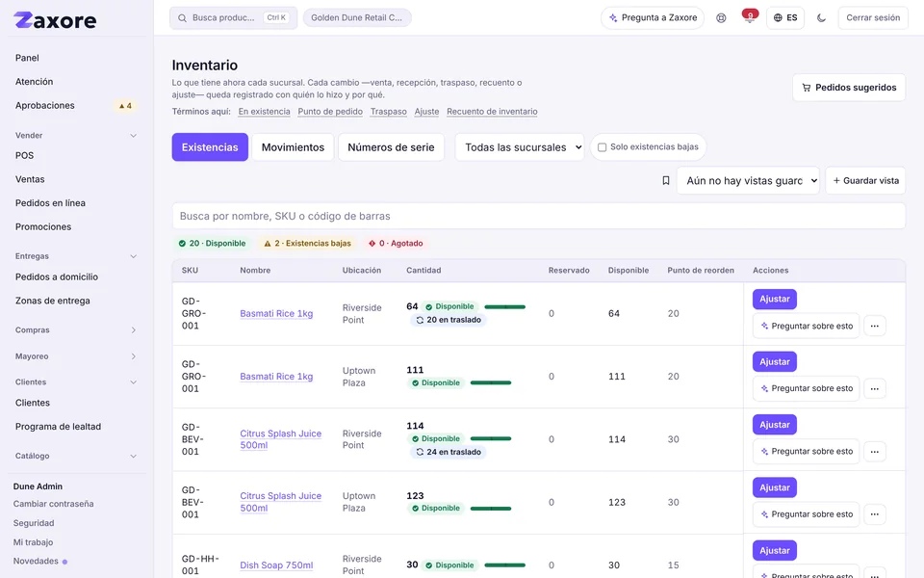Open the Golden Dune Retail company selector
Viewport: 924px width, 578px height.
click(357, 17)
